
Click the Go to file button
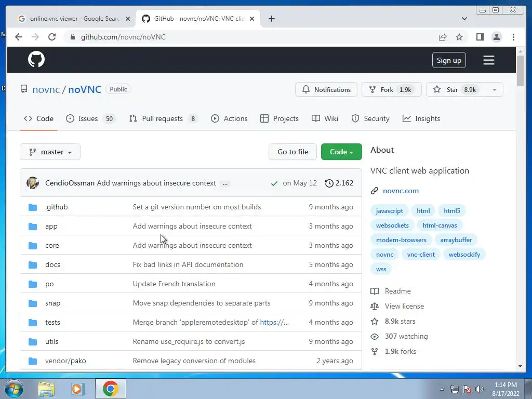(x=293, y=152)
